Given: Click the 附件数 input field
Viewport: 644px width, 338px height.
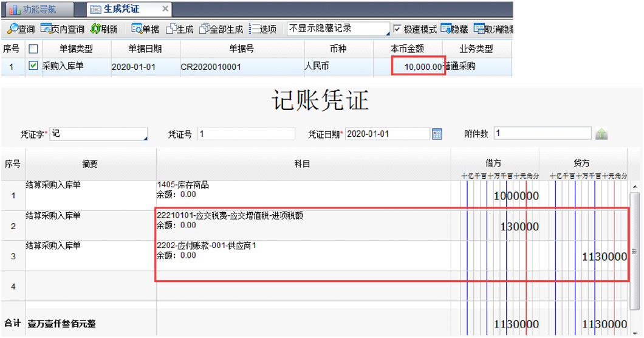Looking at the screenshot, I should point(543,134).
